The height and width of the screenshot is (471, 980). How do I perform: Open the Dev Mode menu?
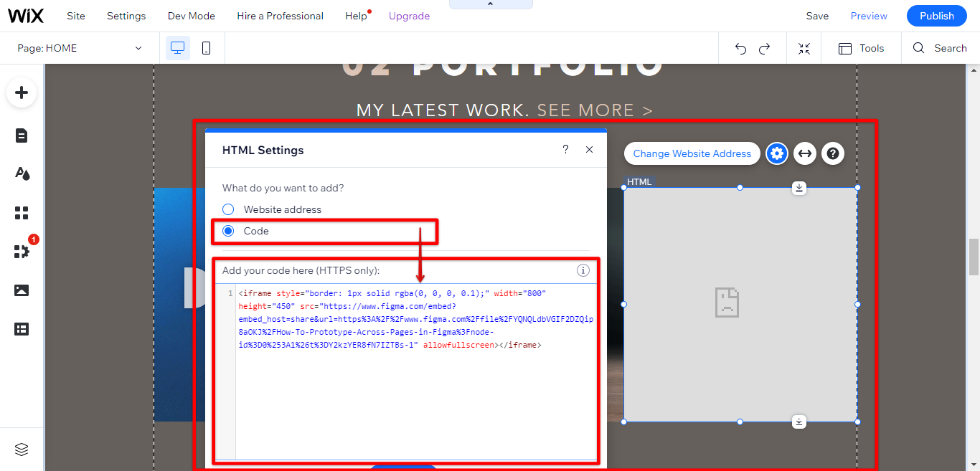click(x=191, y=16)
